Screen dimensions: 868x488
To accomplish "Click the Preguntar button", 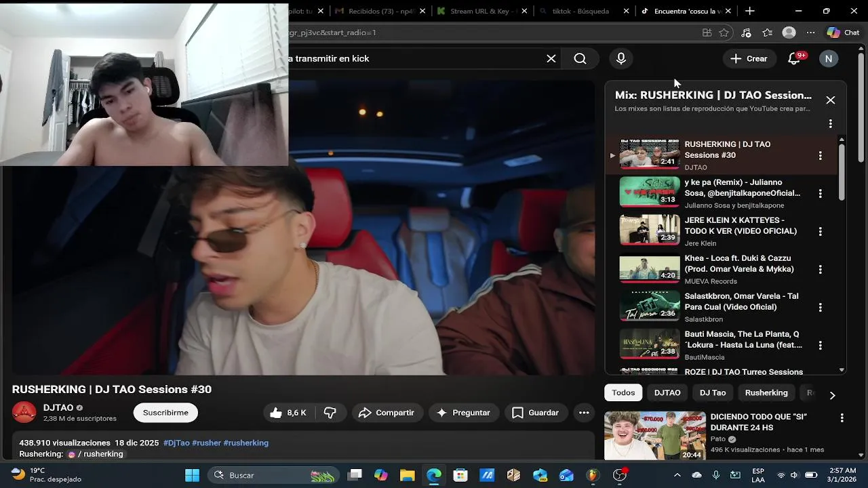I will [x=463, y=413].
